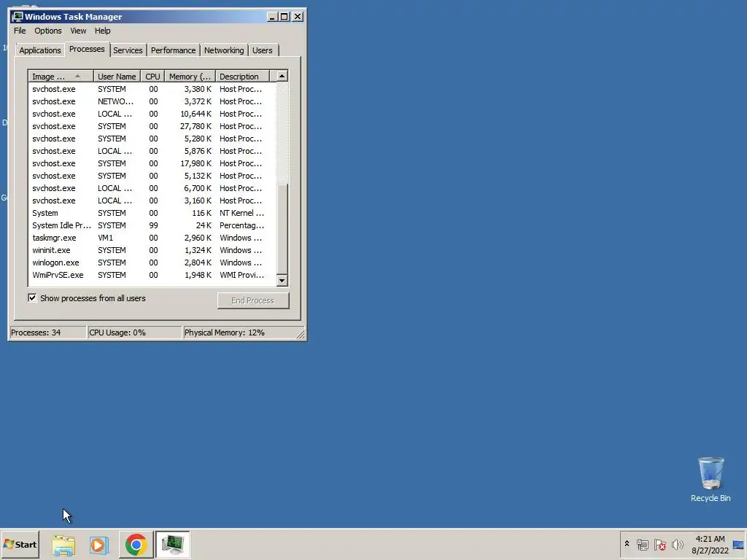
Task: Open the Action Center flag icon
Action: [659, 544]
